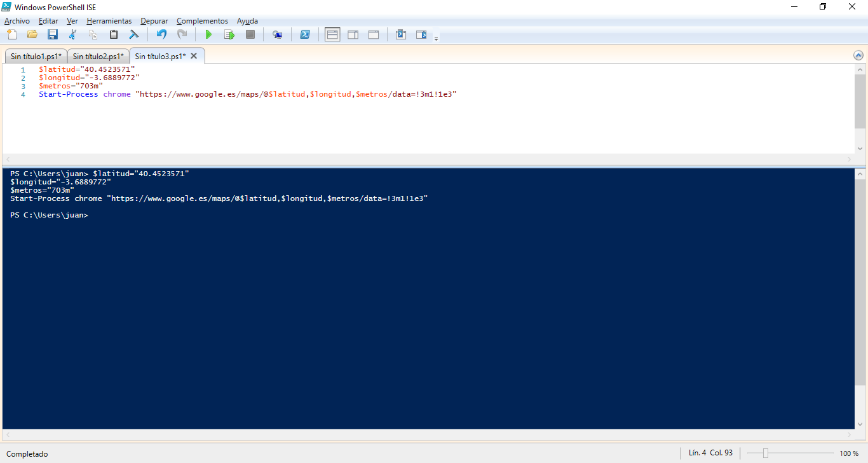Expand the toolbar overflow options arrow
Screen dimensions: 868x463
click(436, 38)
